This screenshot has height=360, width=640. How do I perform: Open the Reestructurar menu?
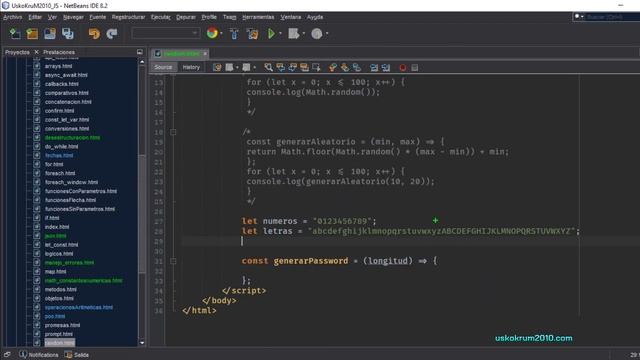pos(129,17)
